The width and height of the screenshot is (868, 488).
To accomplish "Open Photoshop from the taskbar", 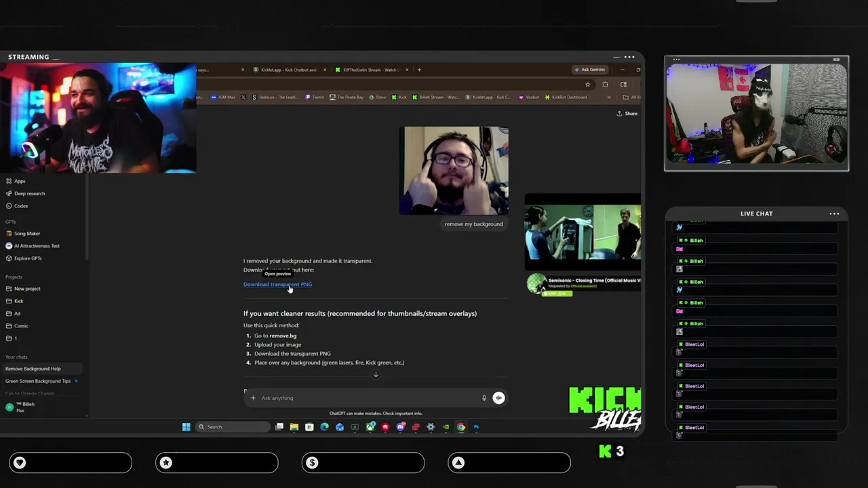I will point(476,427).
